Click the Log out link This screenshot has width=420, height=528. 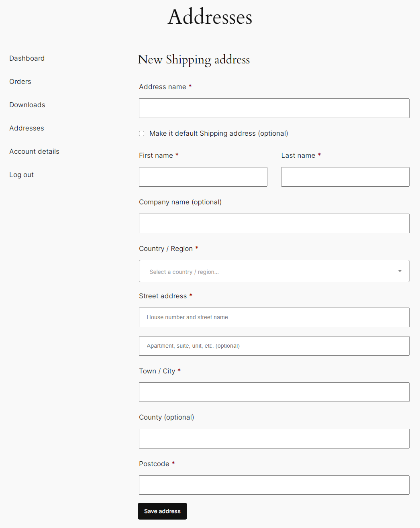(x=21, y=175)
